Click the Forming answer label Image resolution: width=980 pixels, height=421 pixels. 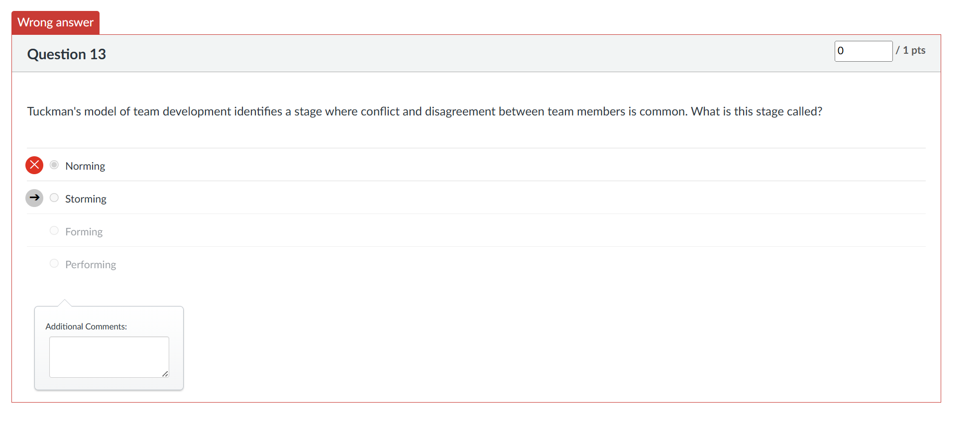(x=84, y=232)
